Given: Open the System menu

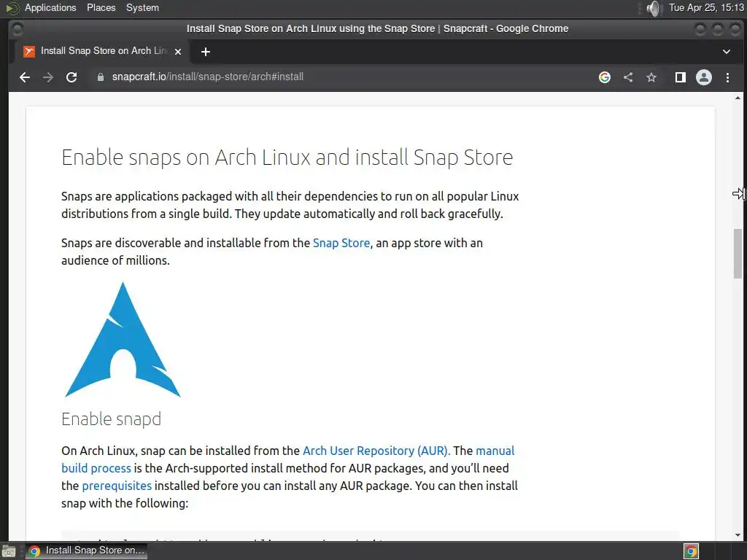Looking at the screenshot, I should point(142,7).
